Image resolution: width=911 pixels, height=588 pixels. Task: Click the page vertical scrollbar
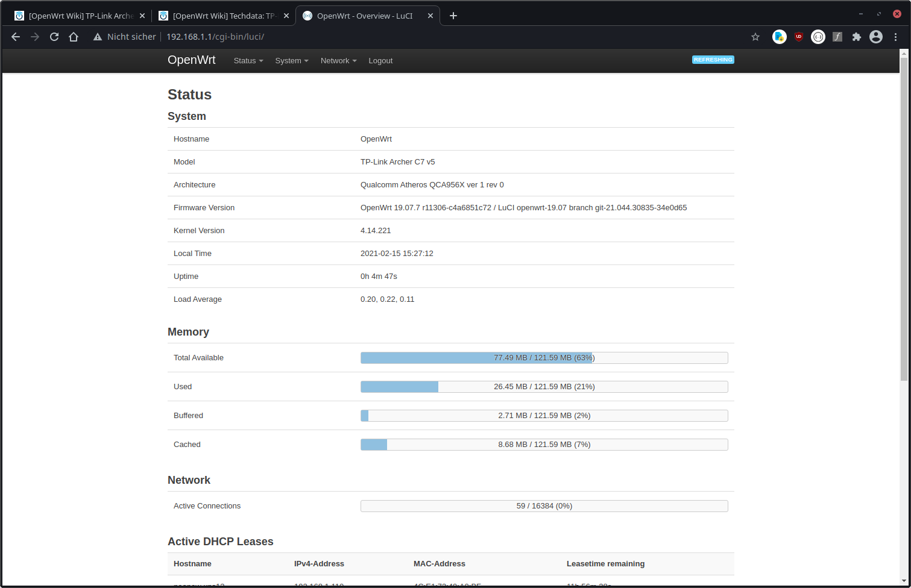pos(904,219)
